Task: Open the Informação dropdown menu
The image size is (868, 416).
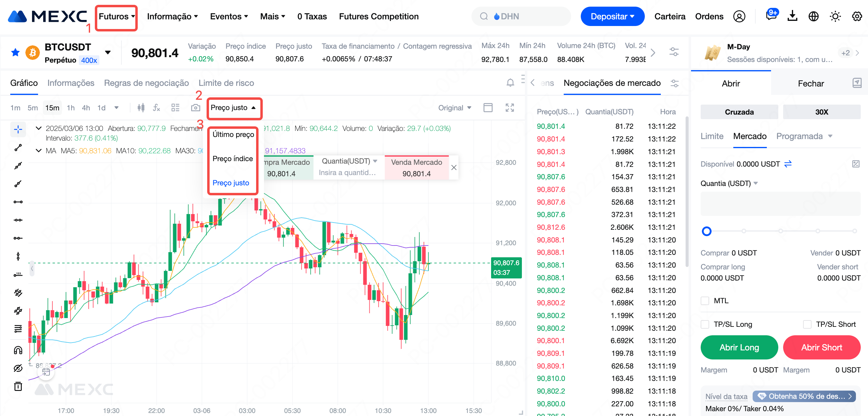Action: pos(172,17)
